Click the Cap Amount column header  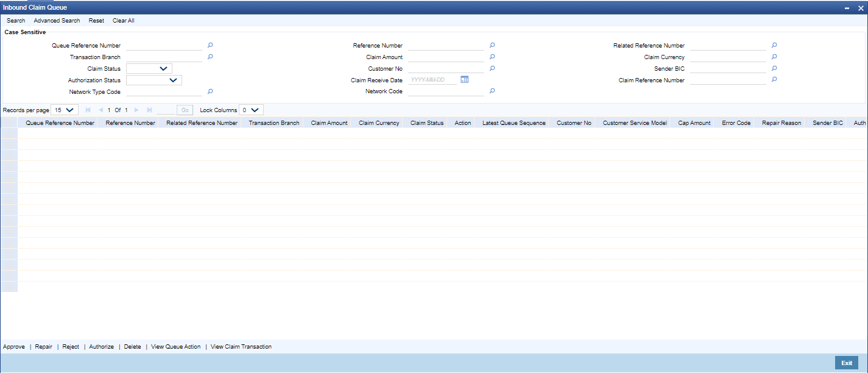tap(694, 123)
